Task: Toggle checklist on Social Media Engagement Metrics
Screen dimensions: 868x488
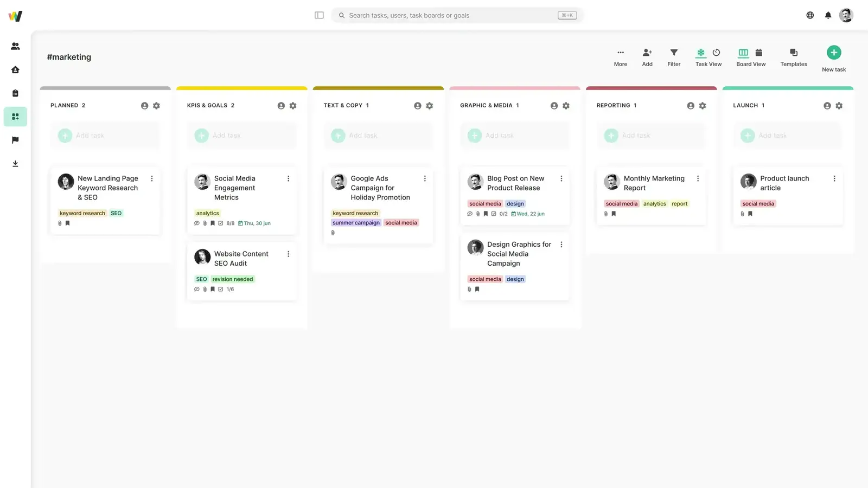Action: tap(221, 223)
